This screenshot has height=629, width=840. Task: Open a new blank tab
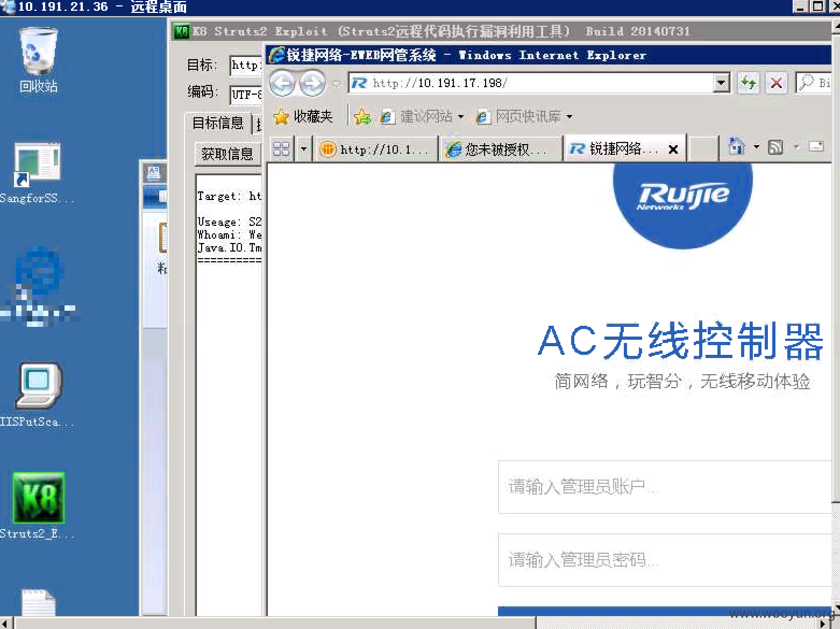(703, 149)
